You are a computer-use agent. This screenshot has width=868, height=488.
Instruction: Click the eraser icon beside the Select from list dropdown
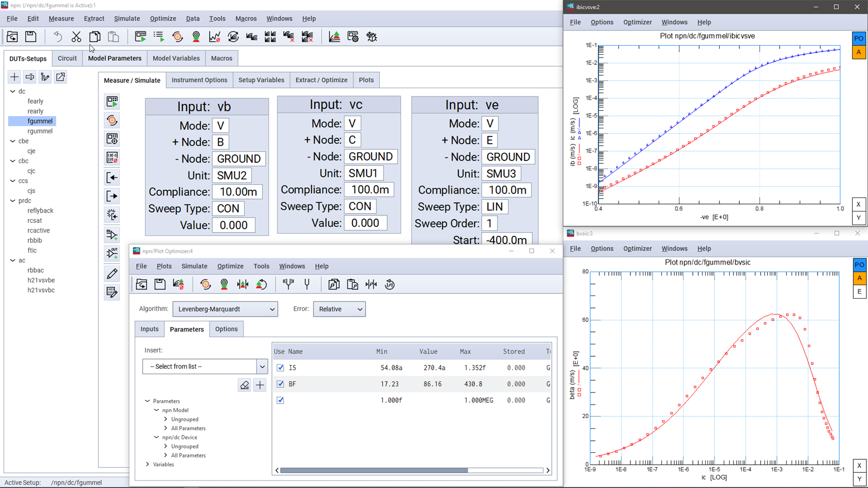[244, 384]
